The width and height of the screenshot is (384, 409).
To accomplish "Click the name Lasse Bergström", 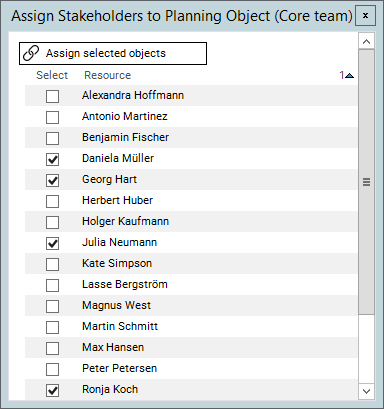I will click(x=125, y=284).
